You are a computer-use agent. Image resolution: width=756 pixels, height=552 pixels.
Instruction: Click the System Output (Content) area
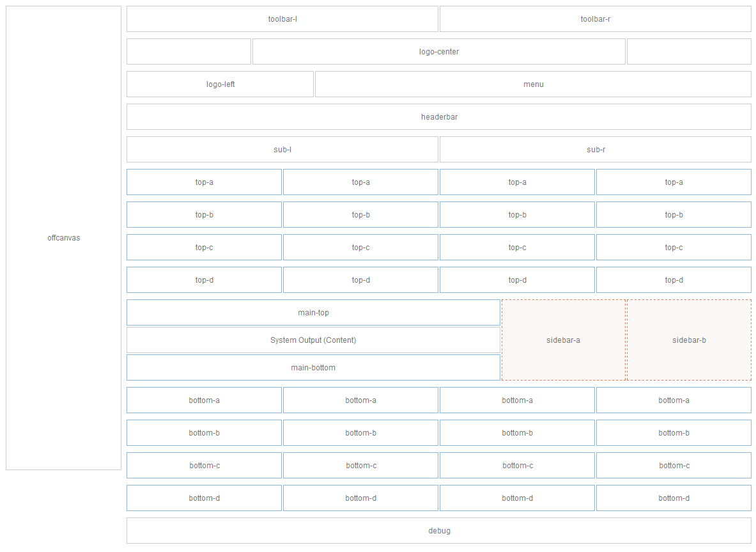click(x=313, y=340)
